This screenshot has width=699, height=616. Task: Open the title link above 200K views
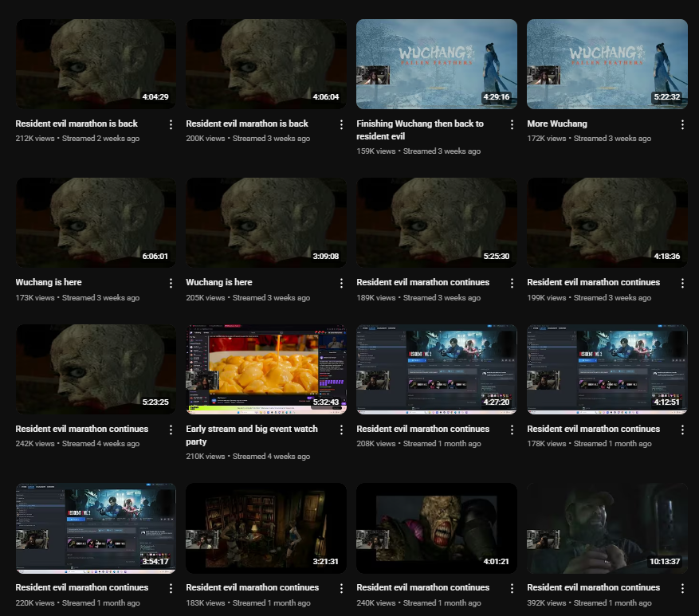[247, 124]
